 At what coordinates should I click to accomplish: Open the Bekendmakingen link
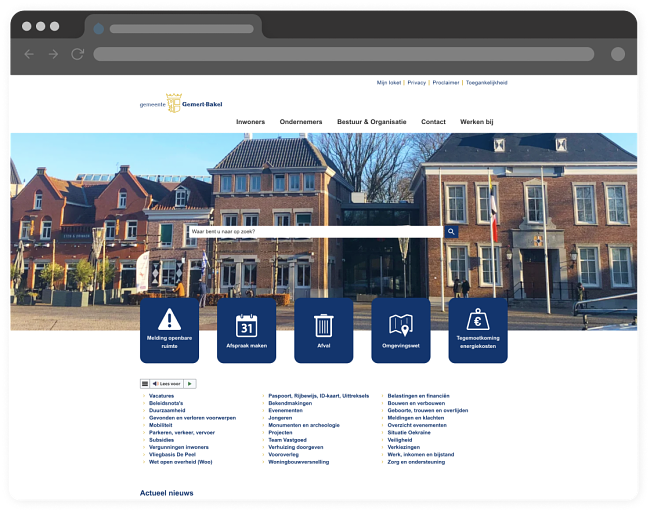pyautogui.click(x=290, y=403)
